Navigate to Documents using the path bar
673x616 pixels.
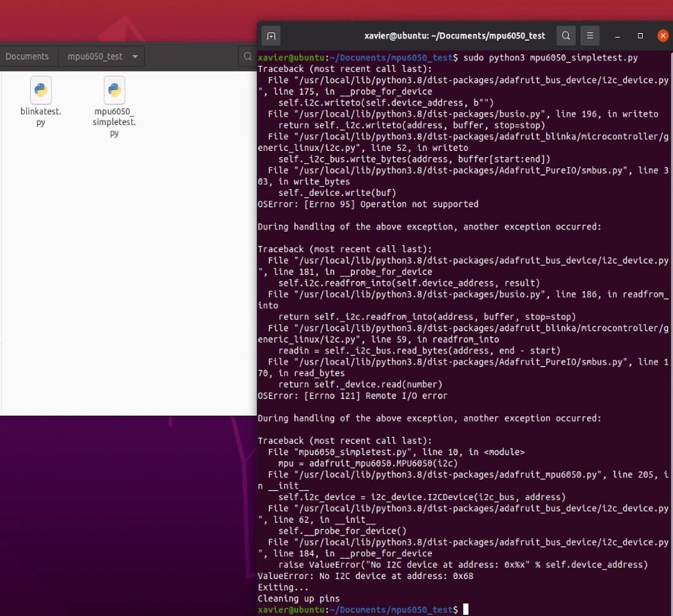27,56
